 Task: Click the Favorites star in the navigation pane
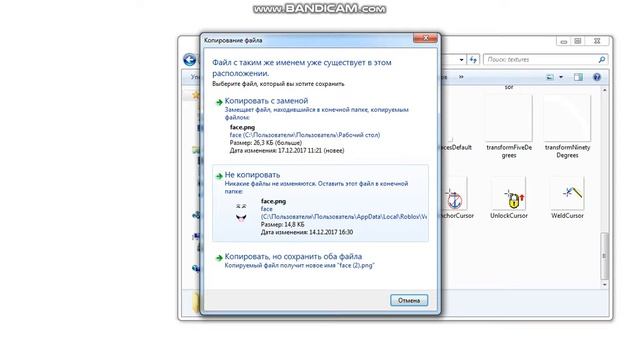tap(196, 95)
